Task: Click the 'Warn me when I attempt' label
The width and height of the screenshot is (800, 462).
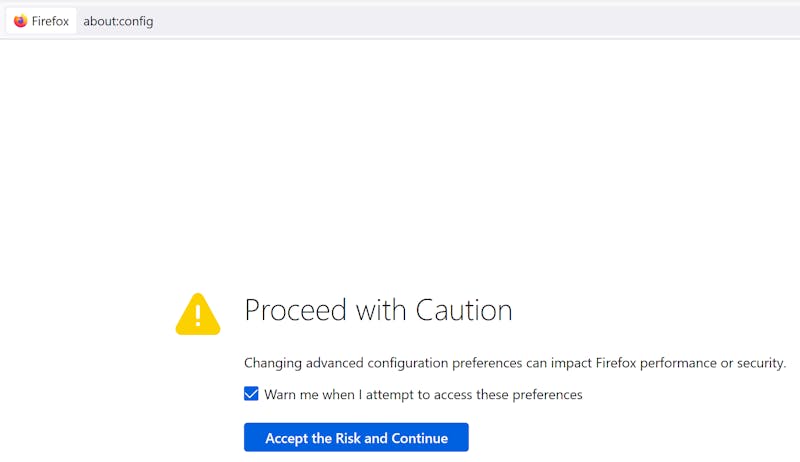Action: pos(423,395)
